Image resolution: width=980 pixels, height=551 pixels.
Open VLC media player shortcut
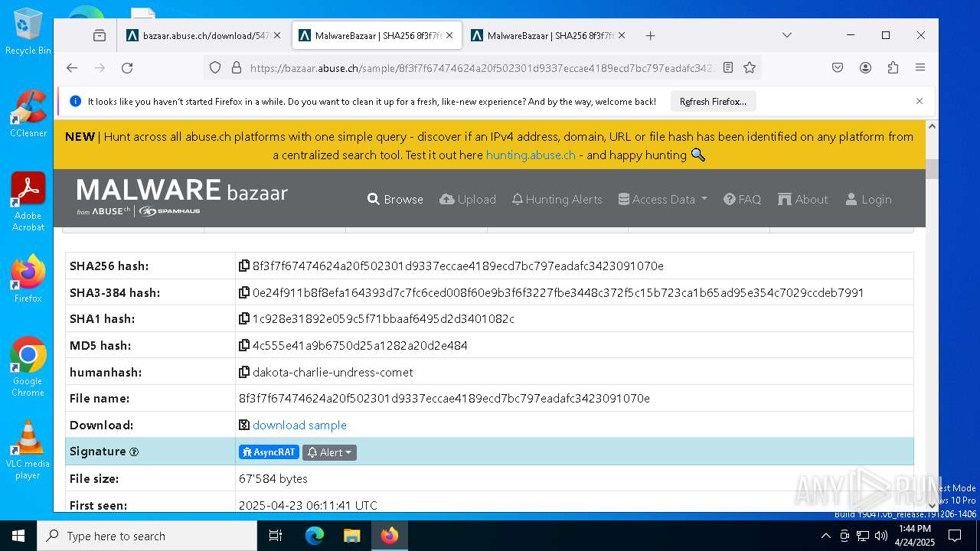click(x=28, y=449)
